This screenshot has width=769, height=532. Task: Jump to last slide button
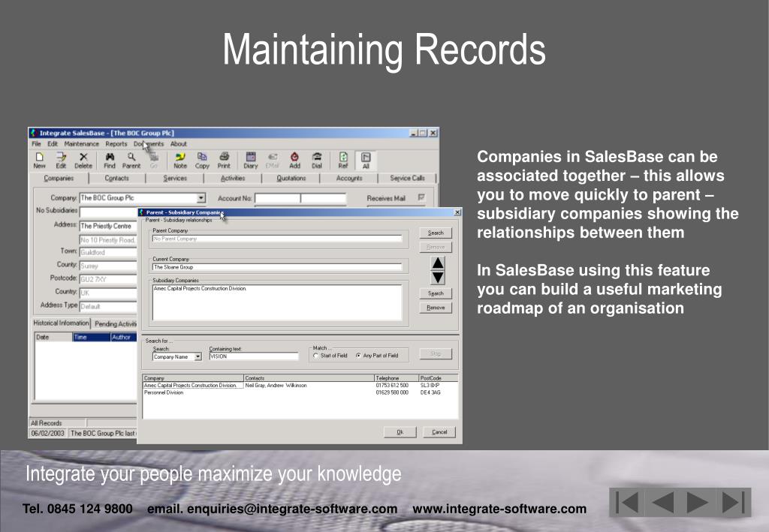733,502
